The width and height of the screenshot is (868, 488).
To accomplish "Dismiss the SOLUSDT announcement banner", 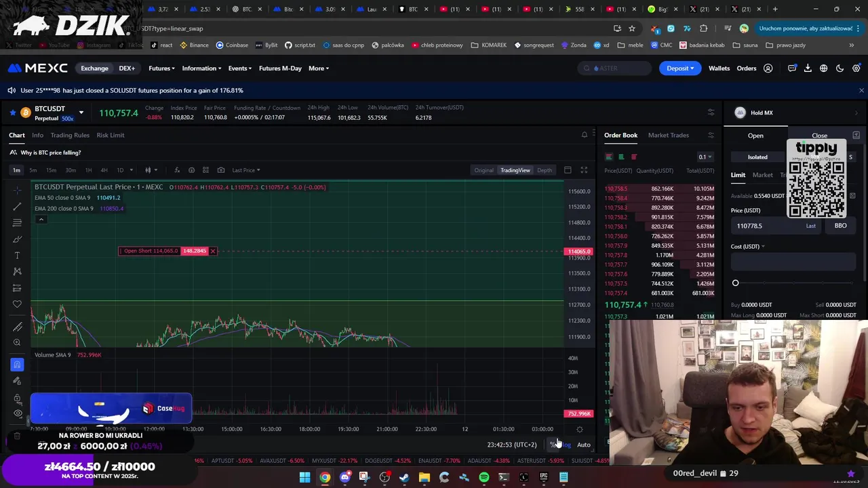I will point(861,90).
